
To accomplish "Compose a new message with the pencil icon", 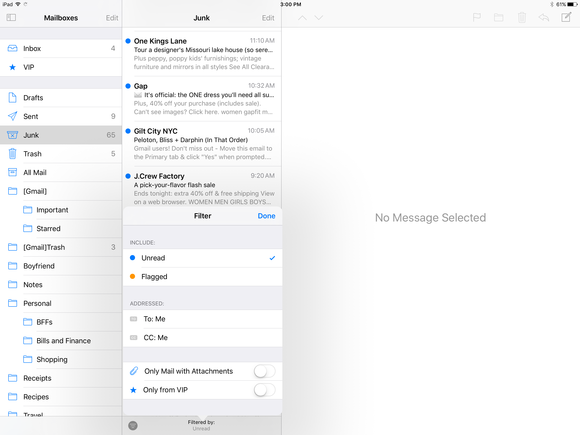I will click(566, 17).
